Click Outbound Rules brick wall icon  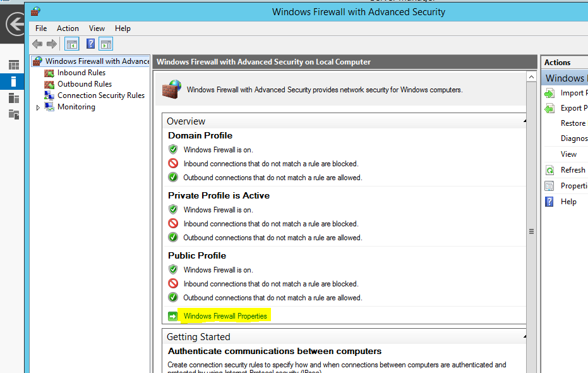coord(49,84)
